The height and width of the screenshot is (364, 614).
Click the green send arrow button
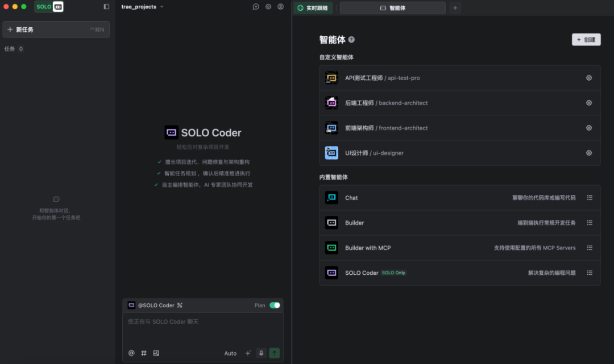coord(275,353)
